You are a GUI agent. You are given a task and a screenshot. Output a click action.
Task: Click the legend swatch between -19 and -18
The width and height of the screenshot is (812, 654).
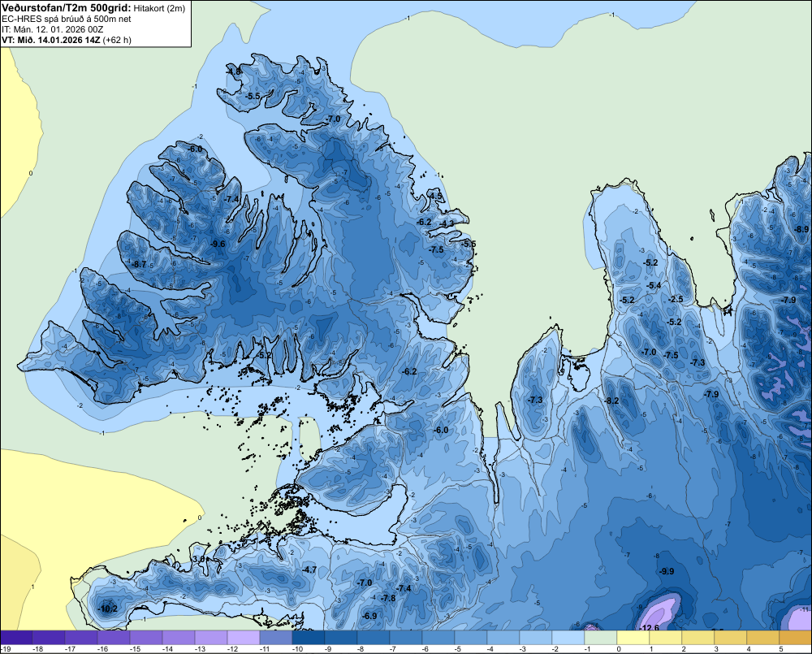[16, 637]
